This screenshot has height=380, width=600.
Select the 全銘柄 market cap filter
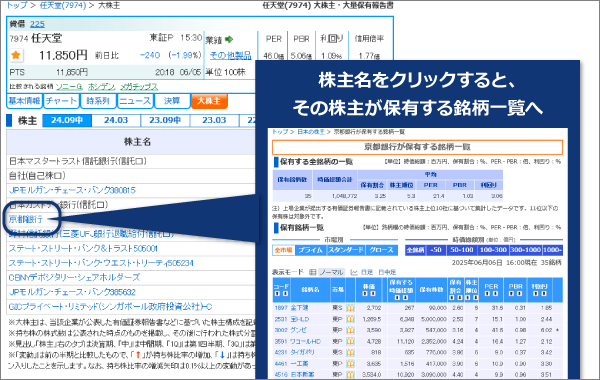415,250
